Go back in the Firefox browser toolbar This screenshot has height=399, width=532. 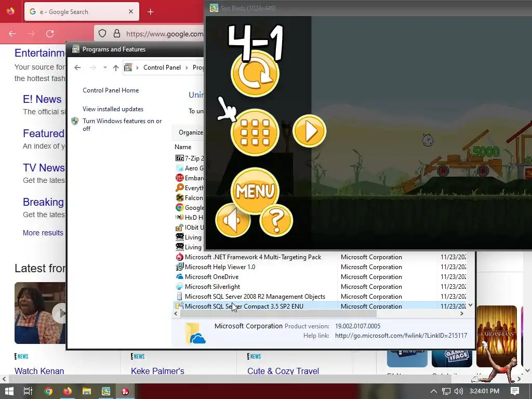click(x=12, y=34)
